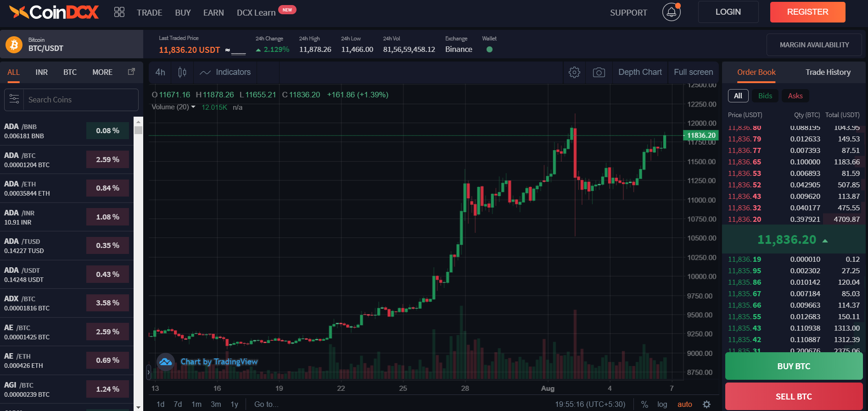Viewport: 868px width, 411px height.
Task: Open the BTC/USDT pair selector header
Action: point(72,45)
